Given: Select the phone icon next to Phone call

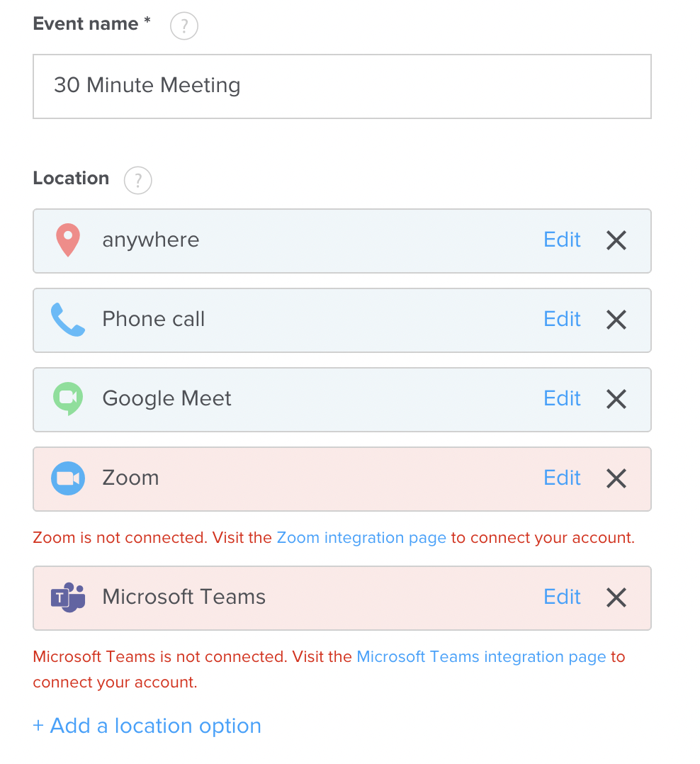Looking at the screenshot, I should click(67, 320).
